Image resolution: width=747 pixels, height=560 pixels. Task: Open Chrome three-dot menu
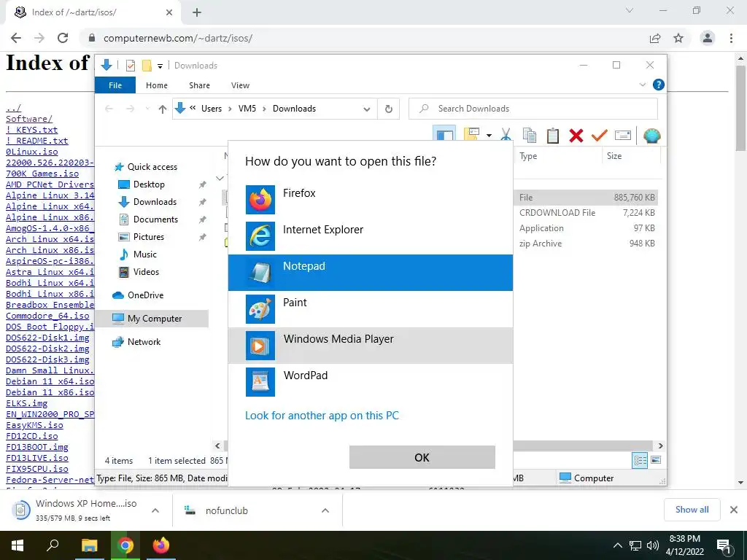click(x=731, y=38)
